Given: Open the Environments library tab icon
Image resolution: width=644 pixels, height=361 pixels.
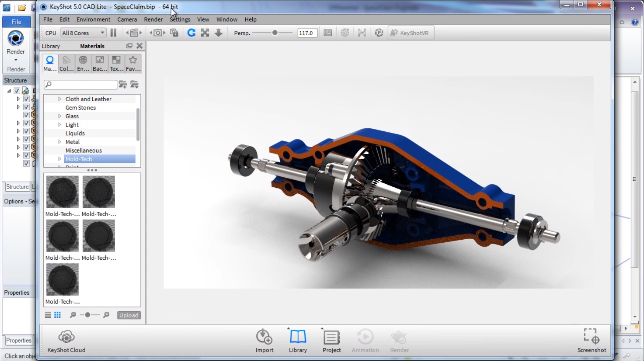Looking at the screenshot, I should tap(83, 63).
